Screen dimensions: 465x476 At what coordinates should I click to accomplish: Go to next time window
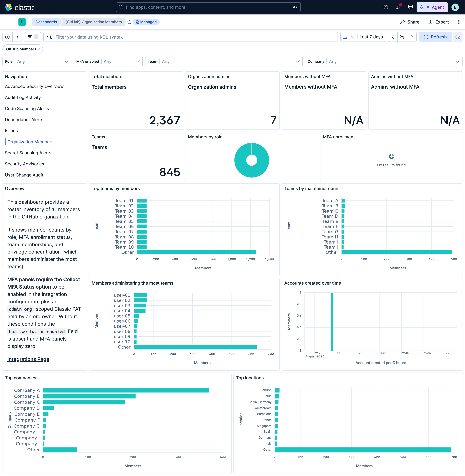pyautogui.click(x=412, y=37)
